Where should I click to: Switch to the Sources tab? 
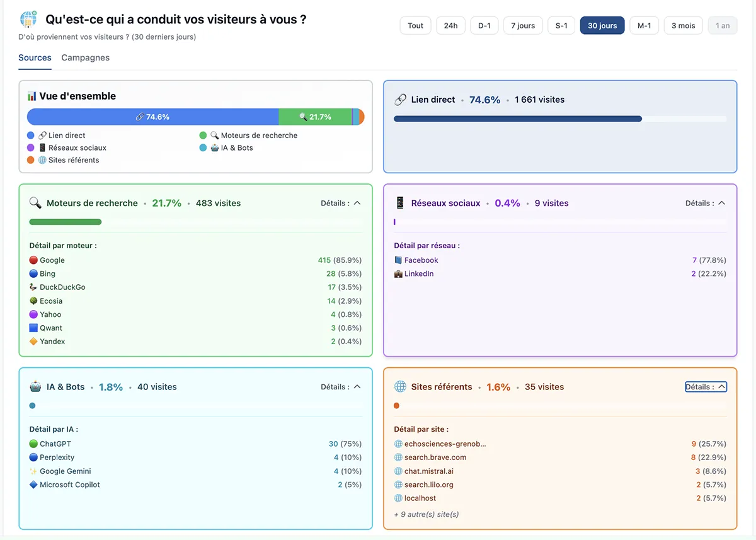pos(35,58)
